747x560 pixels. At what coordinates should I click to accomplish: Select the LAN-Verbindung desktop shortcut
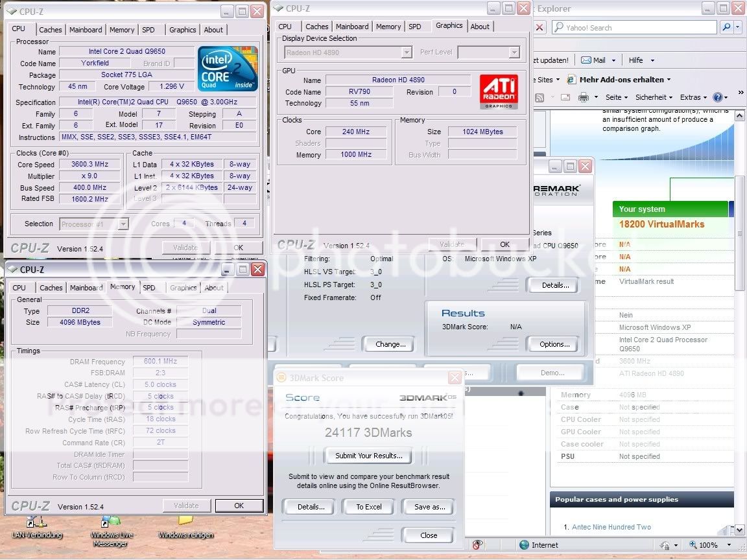click(36, 522)
